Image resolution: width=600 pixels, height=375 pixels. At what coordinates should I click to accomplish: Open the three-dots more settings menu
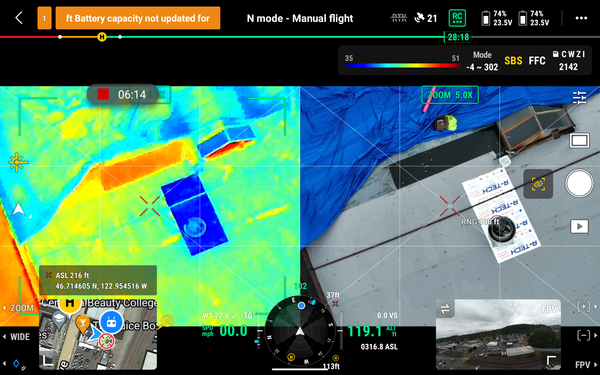pyautogui.click(x=581, y=18)
